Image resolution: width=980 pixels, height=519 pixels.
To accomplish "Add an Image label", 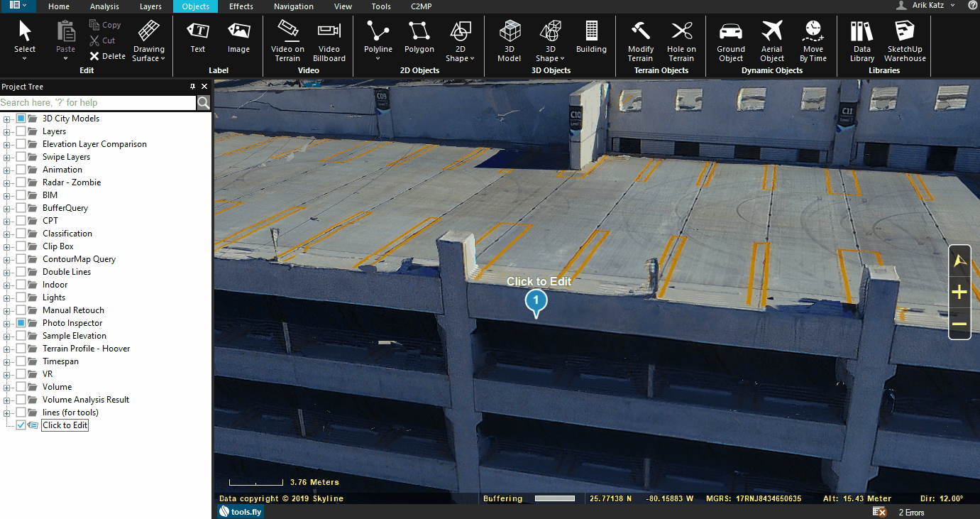I will click(238, 38).
